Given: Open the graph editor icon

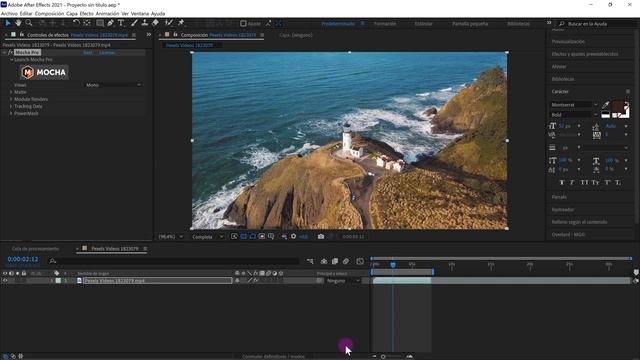Looking at the screenshot, I should click(x=360, y=261).
